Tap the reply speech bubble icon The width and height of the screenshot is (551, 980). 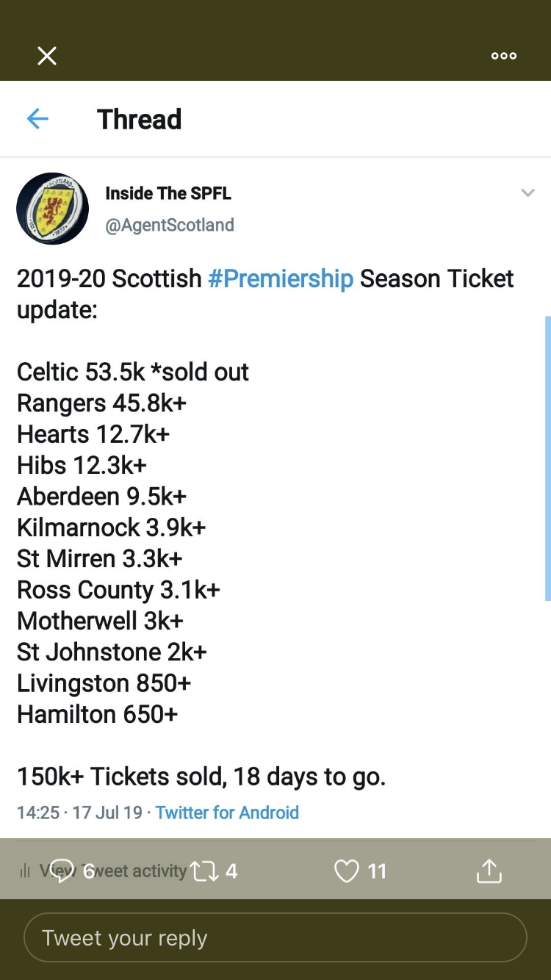[x=62, y=871]
